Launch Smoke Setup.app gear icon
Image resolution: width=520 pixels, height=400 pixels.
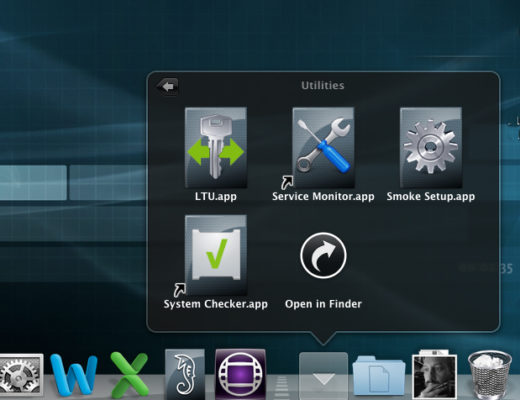point(431,148)
